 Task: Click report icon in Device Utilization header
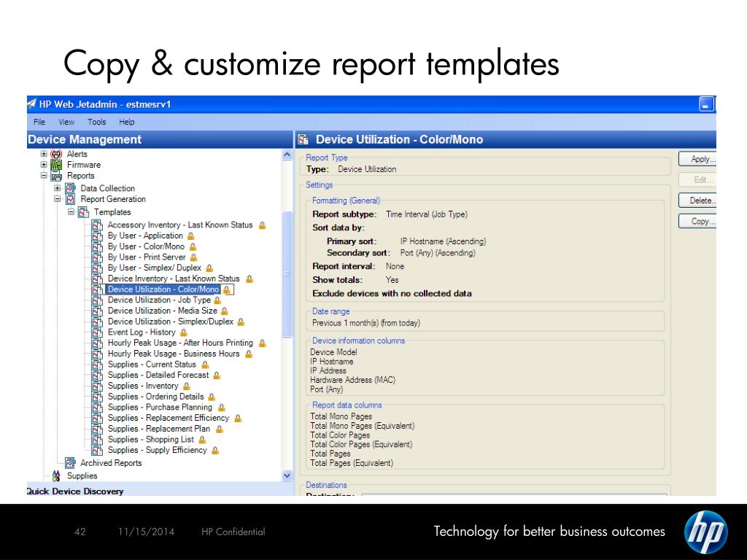click(x=303, y=139)
